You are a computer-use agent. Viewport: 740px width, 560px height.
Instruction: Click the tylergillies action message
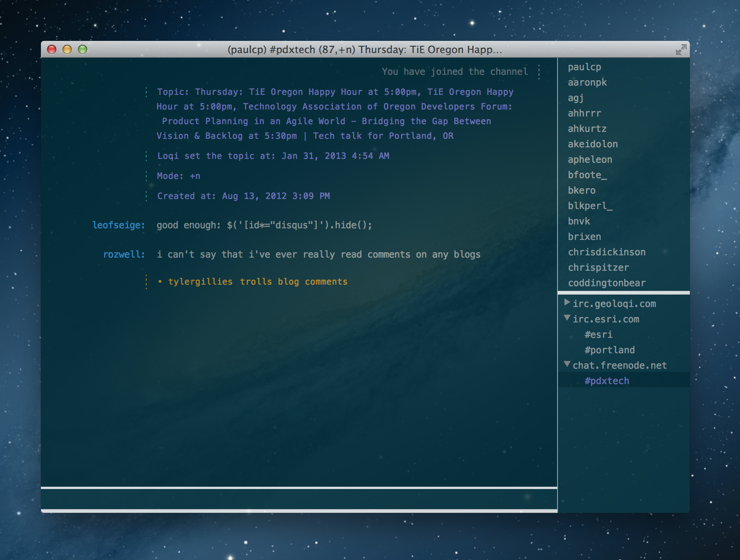point(253,282)
